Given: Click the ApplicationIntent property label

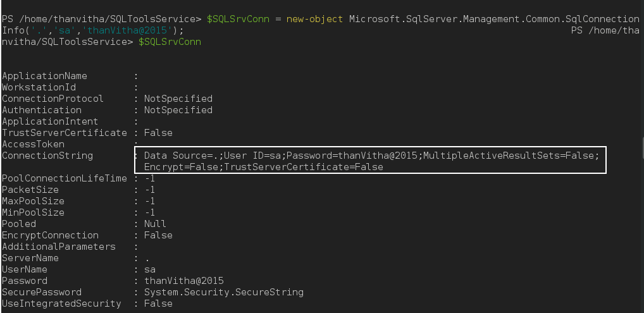Looking at the screenshot, I should [50, 121].
